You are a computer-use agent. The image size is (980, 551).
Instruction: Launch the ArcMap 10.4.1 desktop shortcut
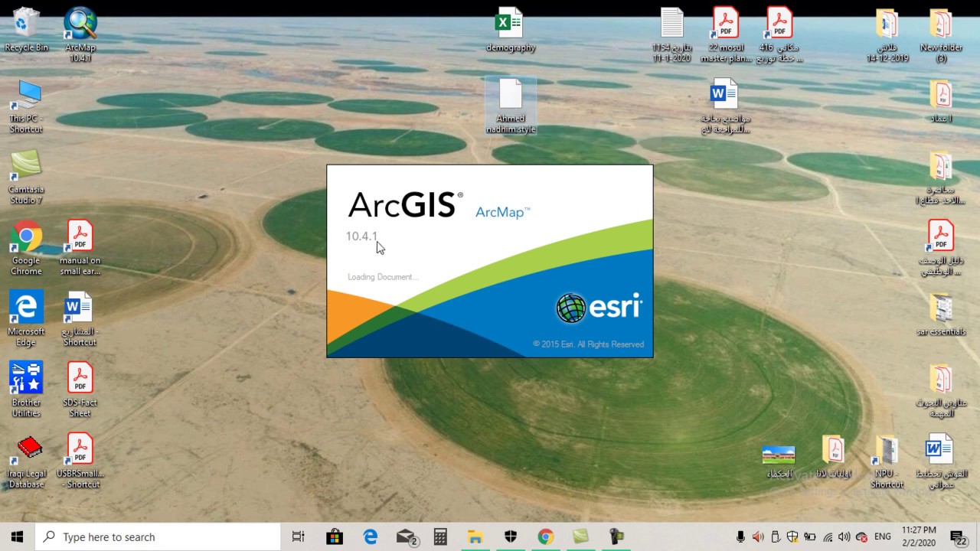80,34
